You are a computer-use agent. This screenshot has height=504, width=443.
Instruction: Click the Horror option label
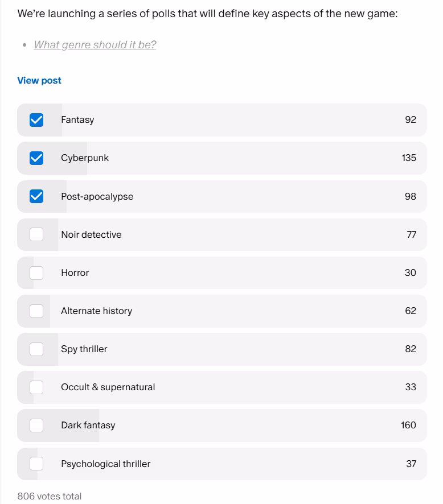pyautogui.click(x=75, y=272)
